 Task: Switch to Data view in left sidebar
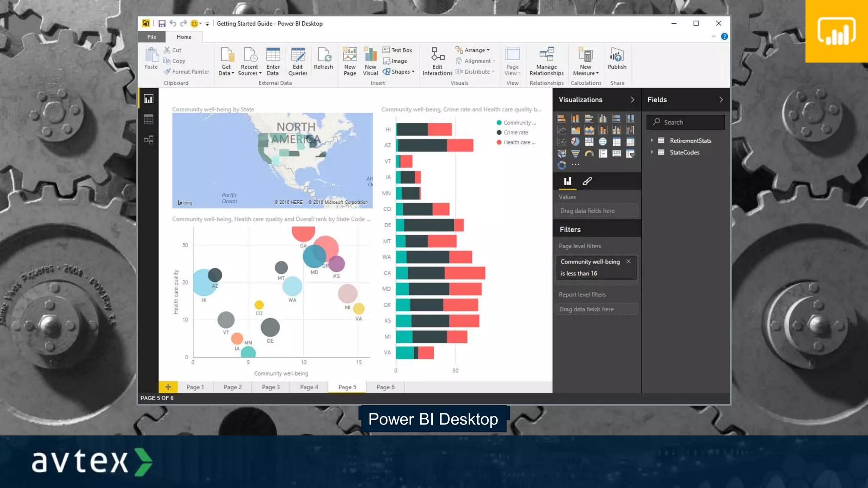click(148, 119)
